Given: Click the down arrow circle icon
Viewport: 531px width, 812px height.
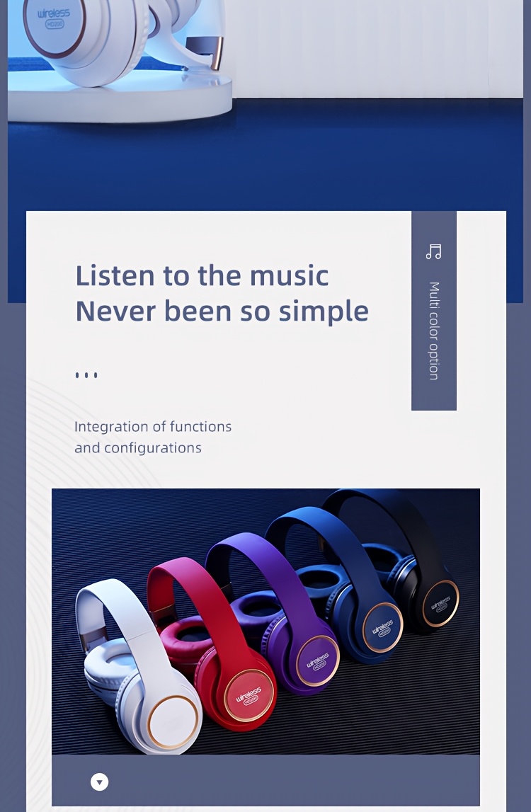Looking at the screenshot, I should coord(99,782).
